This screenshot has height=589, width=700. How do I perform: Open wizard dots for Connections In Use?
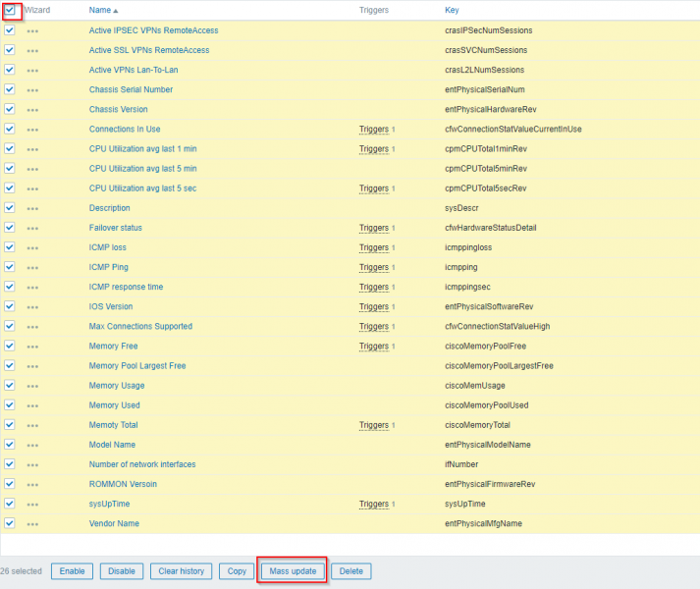(x=32, y=130)
